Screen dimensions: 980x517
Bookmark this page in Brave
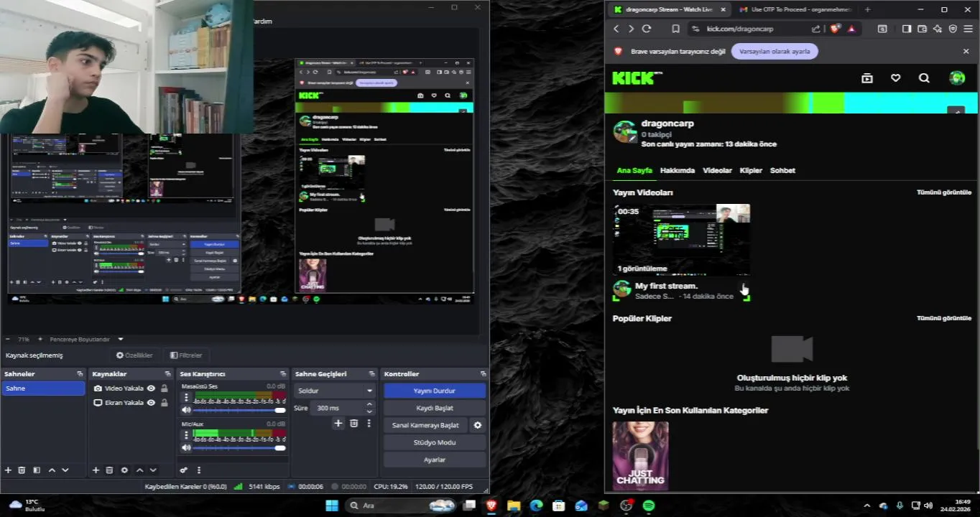pyautogui.click(x=675, y=29)
